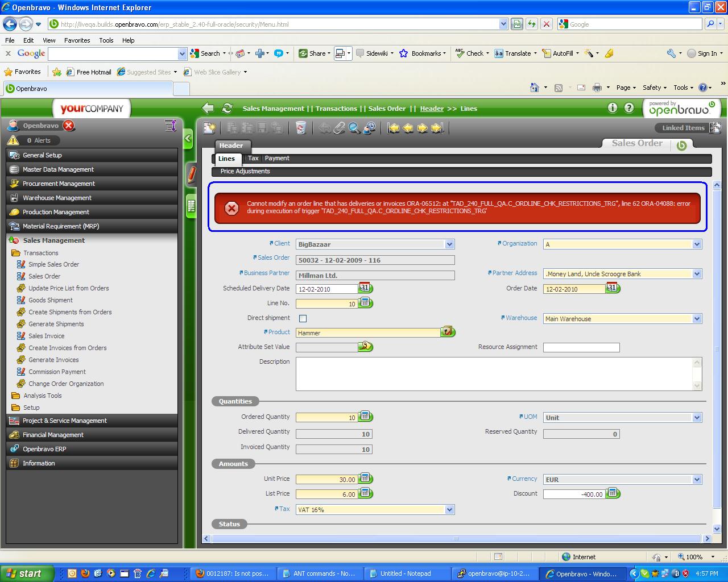Open the search magnifier in toolbar
728x582 pixels.
[x=354, y=128]
